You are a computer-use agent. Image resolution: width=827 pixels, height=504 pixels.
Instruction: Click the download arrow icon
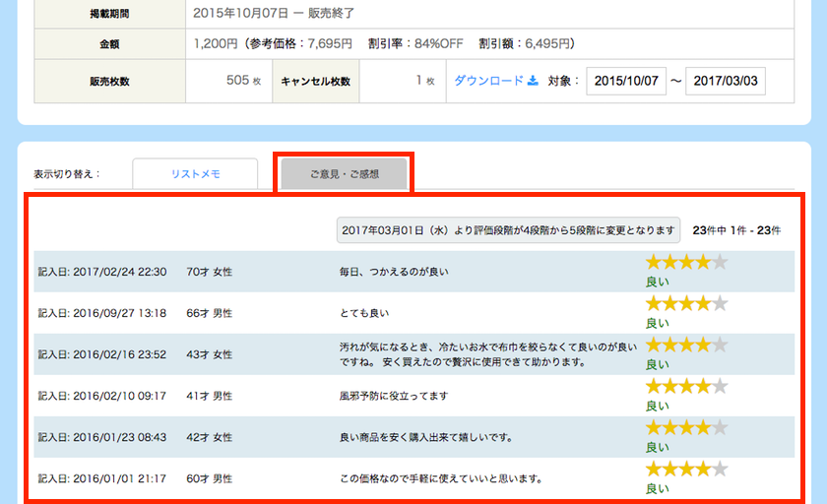(534, 81)
